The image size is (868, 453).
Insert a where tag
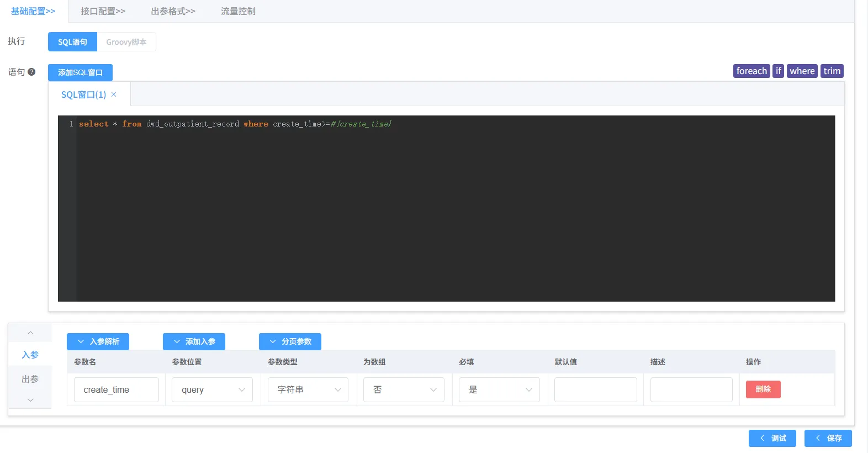[x=802, y=71]
